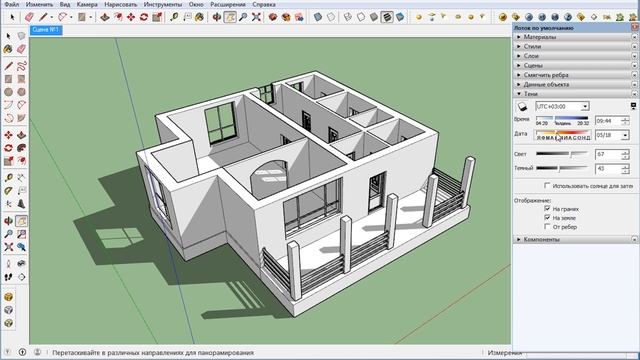Switch to Shaded face style
Screen dimensions: 640x360
tap(374, 17)
